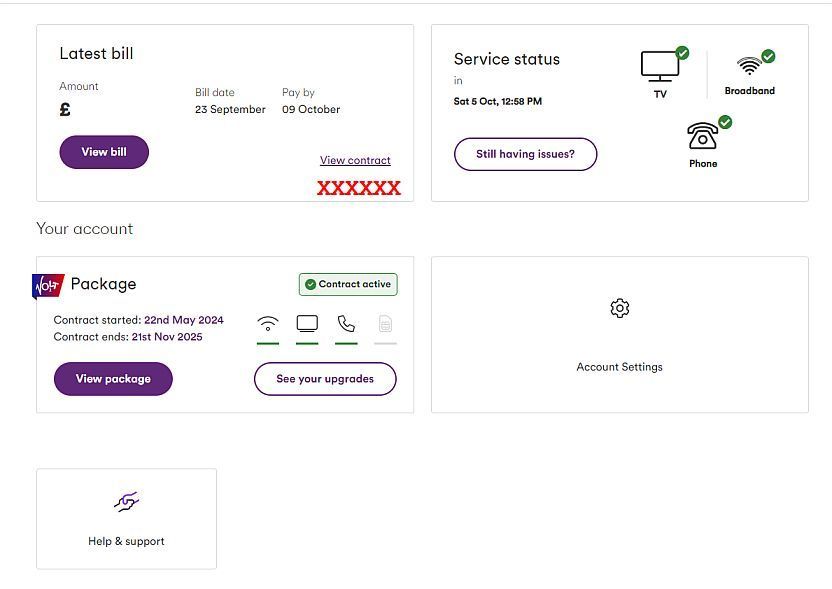
Task: Click the Phone telephone status icon
Action: pos(702,136)
